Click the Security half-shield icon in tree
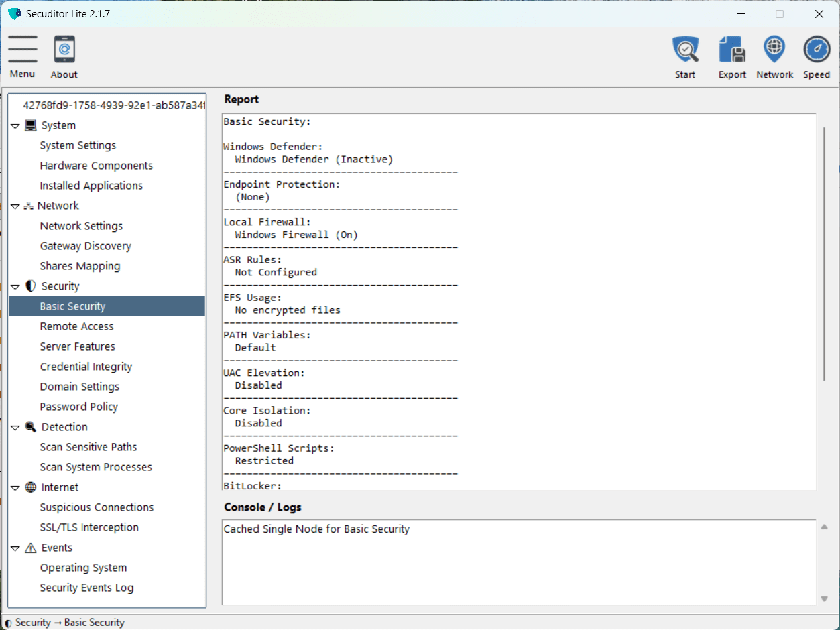The height and width of the screenshot is (630, 840). tap(31, 286)
